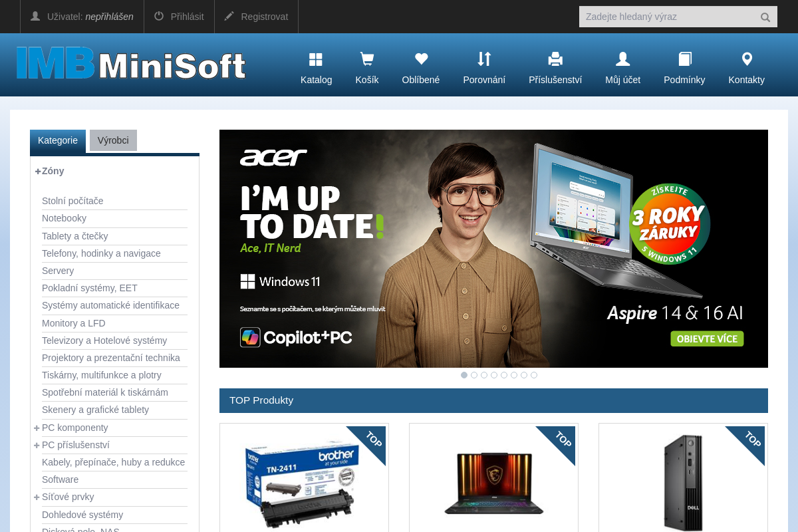Open Servery category
The image size is (798, 532).
pos(58,271)
